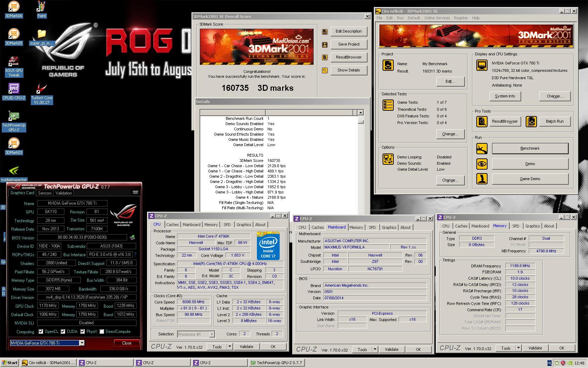This screenshot has width=588, height=368.
Task: Open the 3DMark06 desktop shortcut
Action: 14,9
